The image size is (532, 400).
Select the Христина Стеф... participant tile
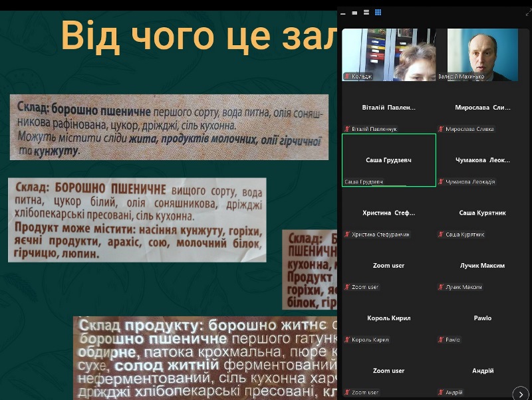(389, 213)
